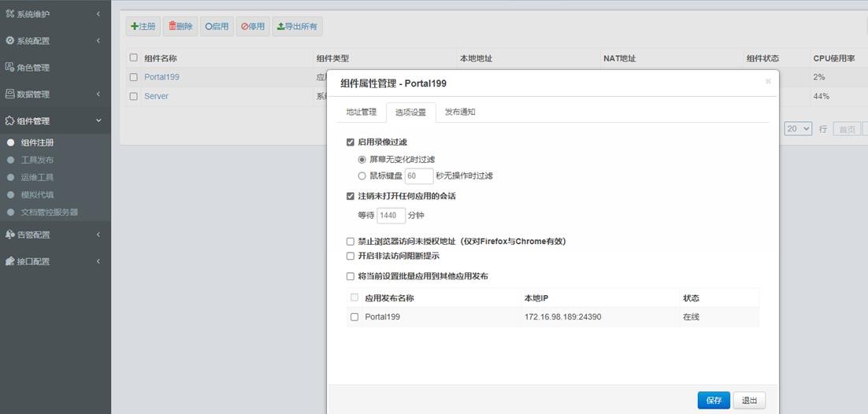Switch to the 发布通知 tab
The width and height of the screenshot is (868, 414).
click(x=460, y=112)
